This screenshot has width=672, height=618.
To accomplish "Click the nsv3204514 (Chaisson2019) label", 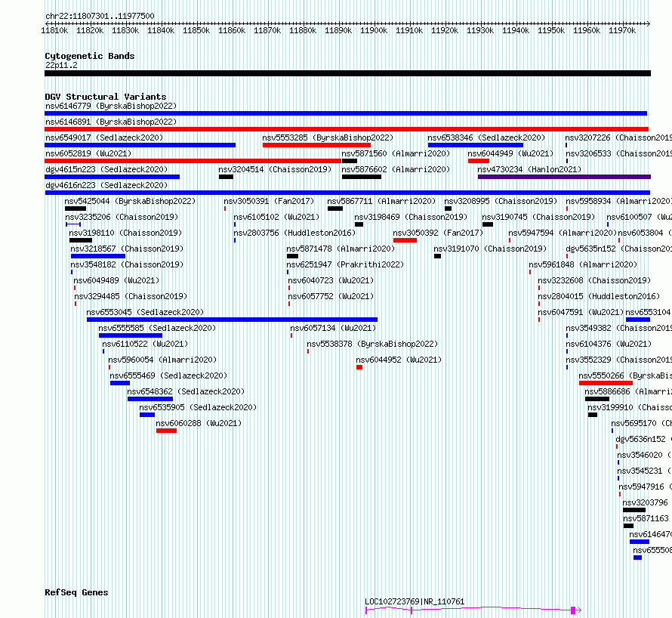I will [x=275, y=169].
